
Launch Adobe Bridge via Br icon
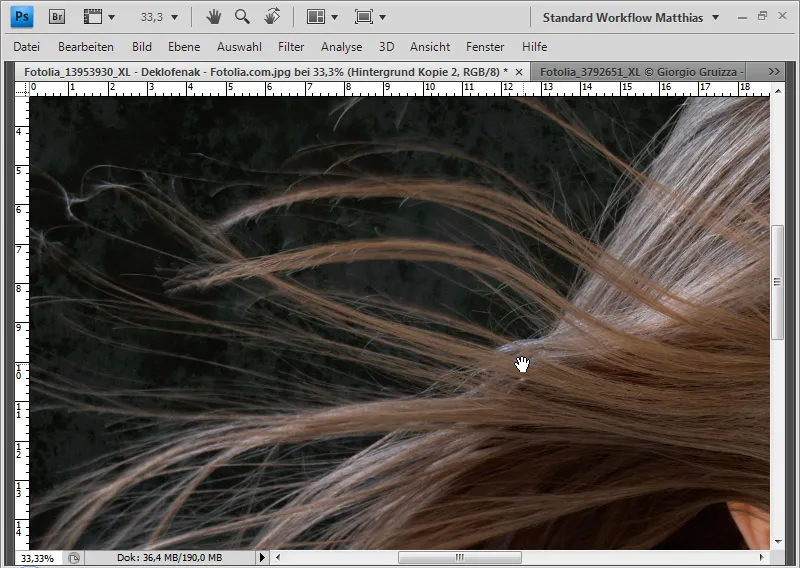point(57,17)
